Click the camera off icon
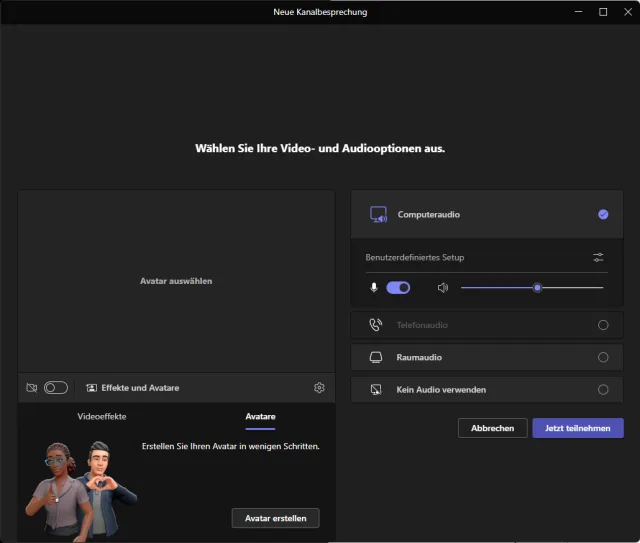The image size is (640, 543). (x=31, y=388)
